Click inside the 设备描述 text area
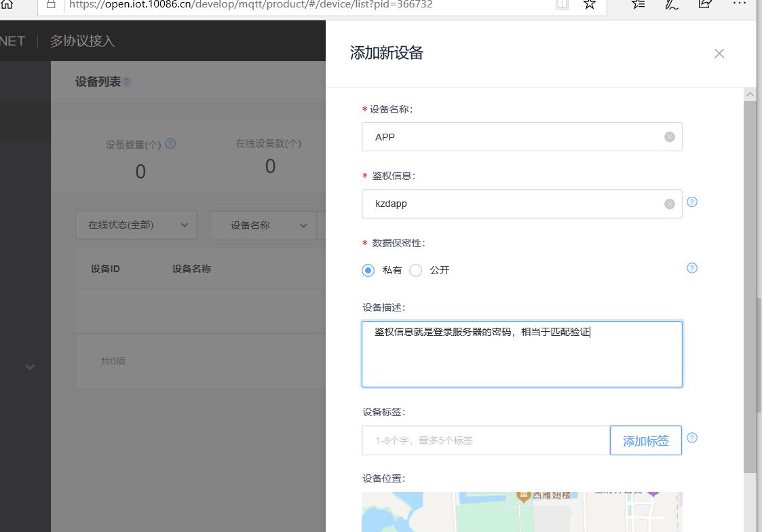 [521, 353]
